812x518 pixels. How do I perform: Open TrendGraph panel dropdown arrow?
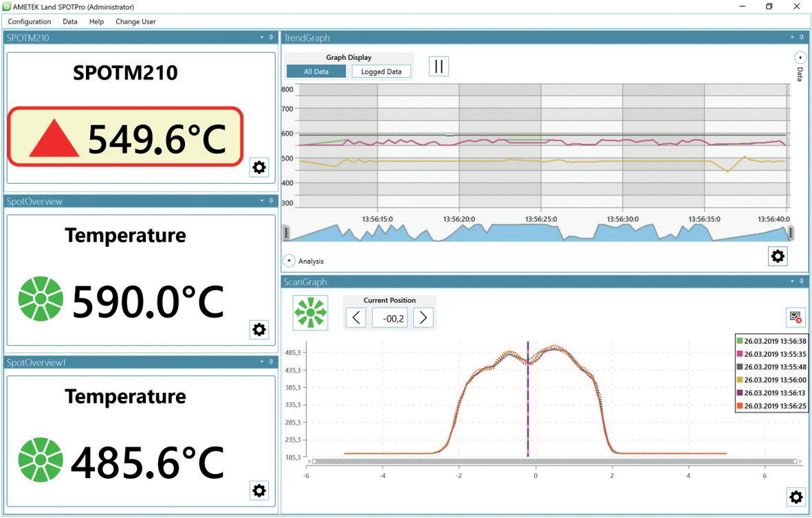coord(792,38)
